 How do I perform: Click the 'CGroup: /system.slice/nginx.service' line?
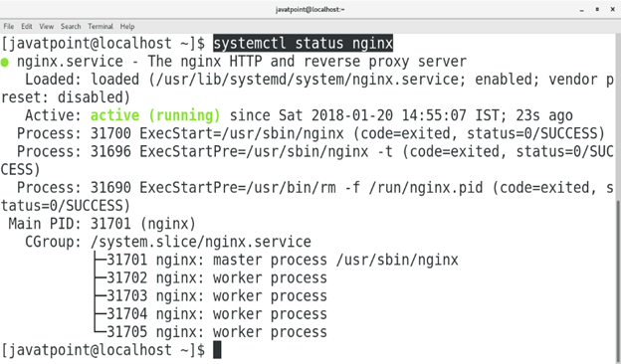(x=168, y=242)
